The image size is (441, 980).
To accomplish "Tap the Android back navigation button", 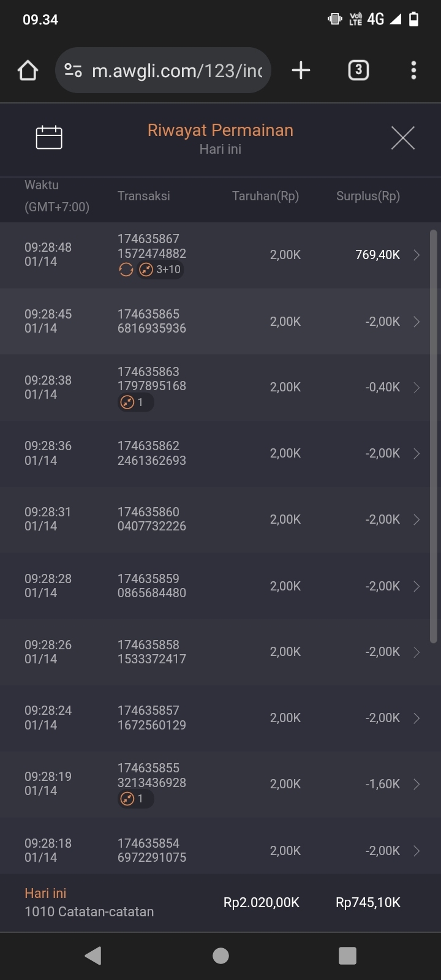I will [93, 956].
